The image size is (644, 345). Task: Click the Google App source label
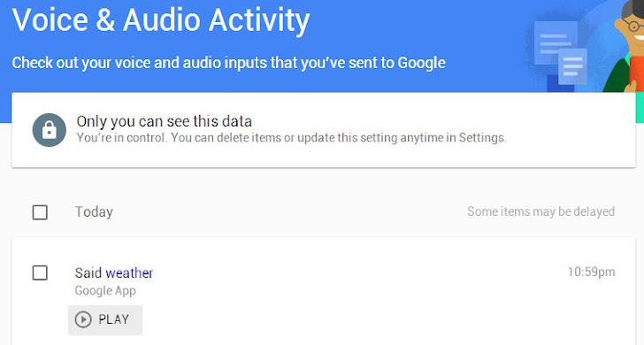pyautogui.click(x=105, y=291)
